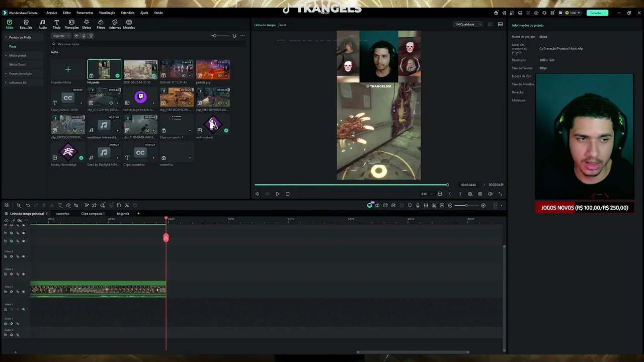644x362 pixels.
Task: Click the preview volume speaker icon
Action: (x=490, y=194)
